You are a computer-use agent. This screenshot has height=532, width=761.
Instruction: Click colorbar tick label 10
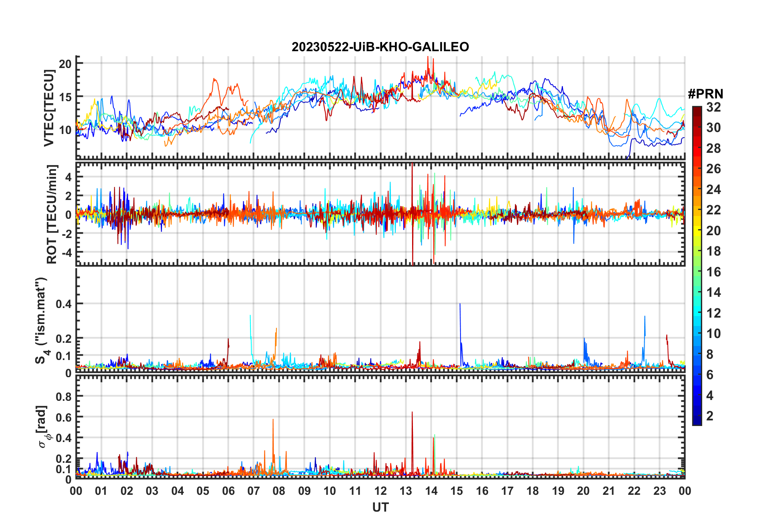pyautogui.click(x=713, y=334)
